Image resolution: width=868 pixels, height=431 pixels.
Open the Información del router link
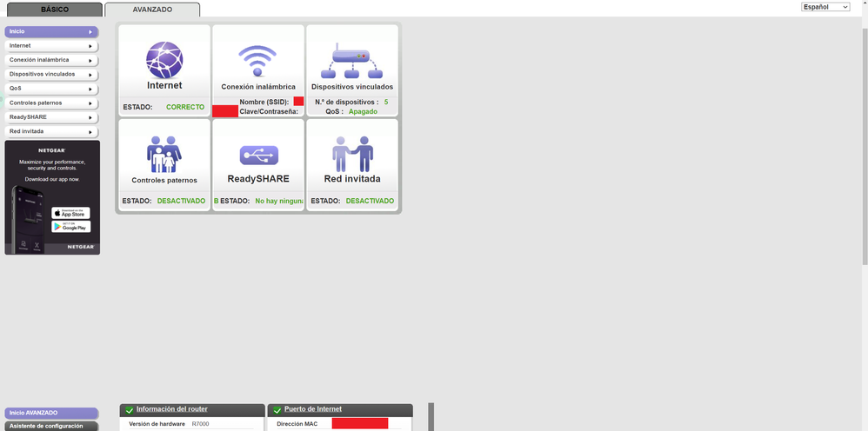[172, 409]
